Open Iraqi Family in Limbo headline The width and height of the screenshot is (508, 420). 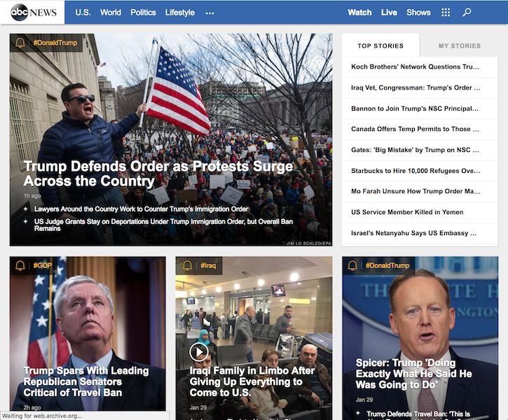point(252,381)
